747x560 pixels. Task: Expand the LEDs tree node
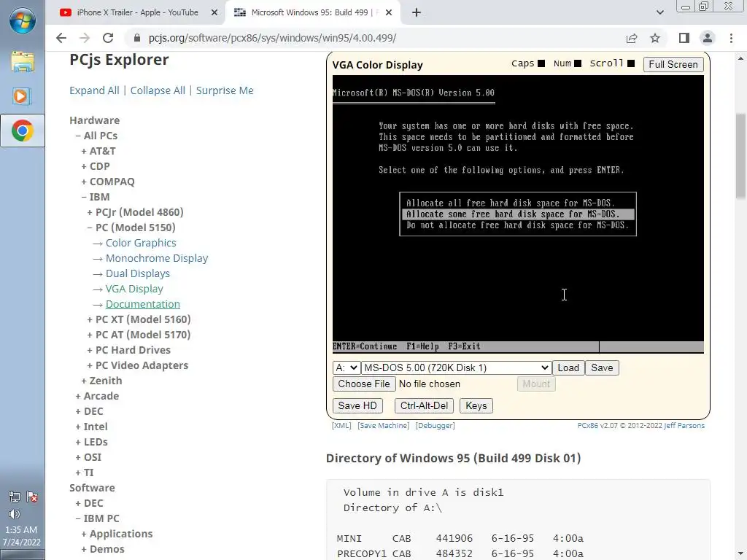coord(91,442)
